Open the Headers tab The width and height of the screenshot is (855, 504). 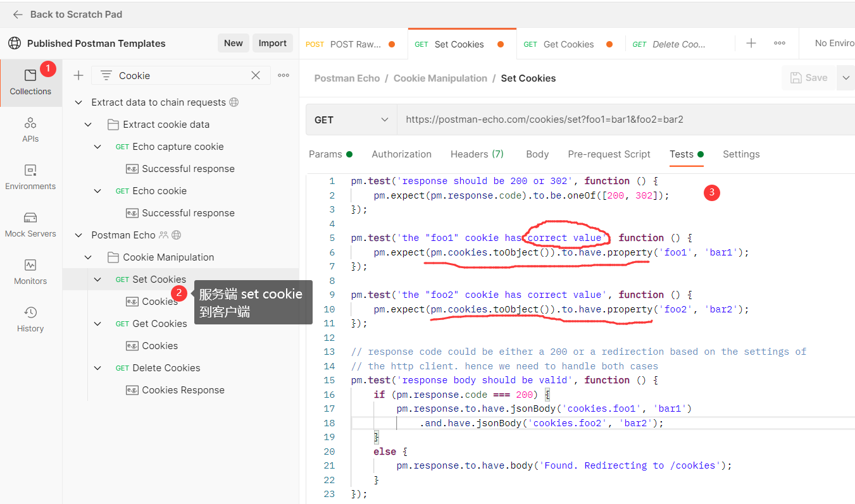pos(477,154)
